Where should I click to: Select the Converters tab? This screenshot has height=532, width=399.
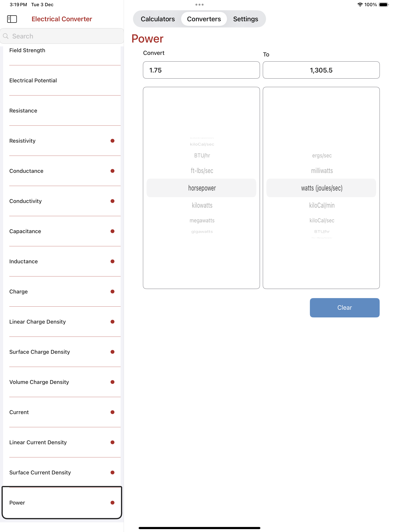tap(204, 19)
